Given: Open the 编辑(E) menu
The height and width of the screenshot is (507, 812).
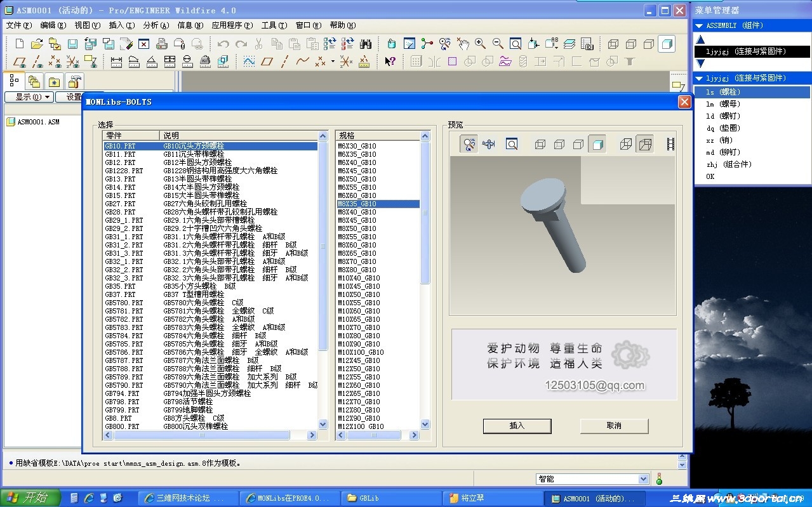Looking at the screenshot, I should click(53, 25).
